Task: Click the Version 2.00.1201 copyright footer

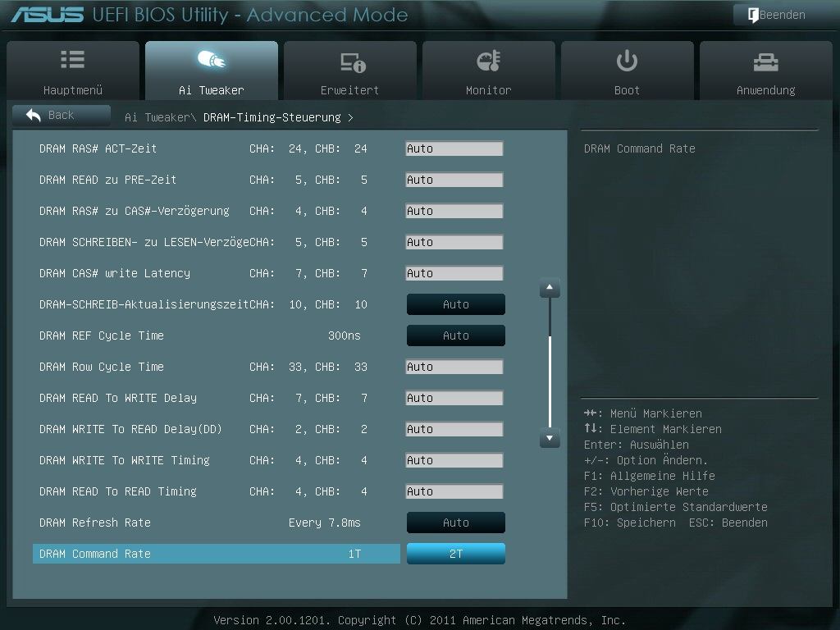Action: pos(419,620)
